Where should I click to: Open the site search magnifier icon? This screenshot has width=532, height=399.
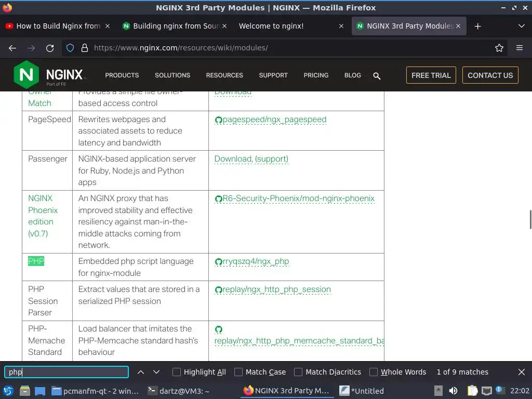tap(377, 76)
